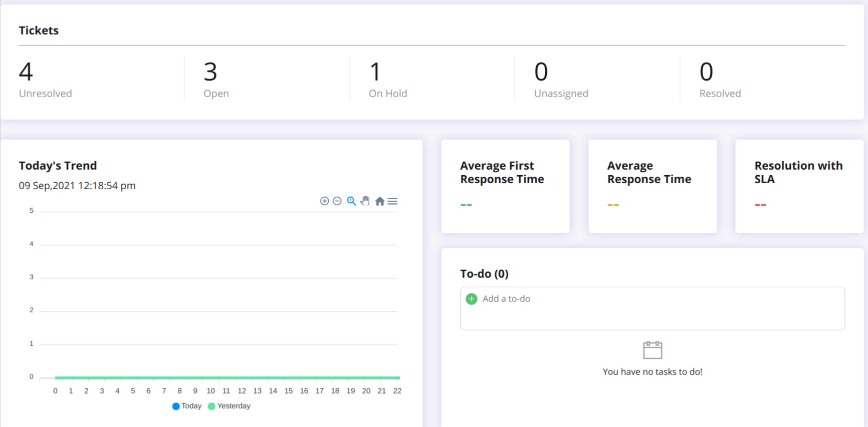Screen dimensions: 868x427
Task: Click the Add a to-do input field
Action: [653, 308]
